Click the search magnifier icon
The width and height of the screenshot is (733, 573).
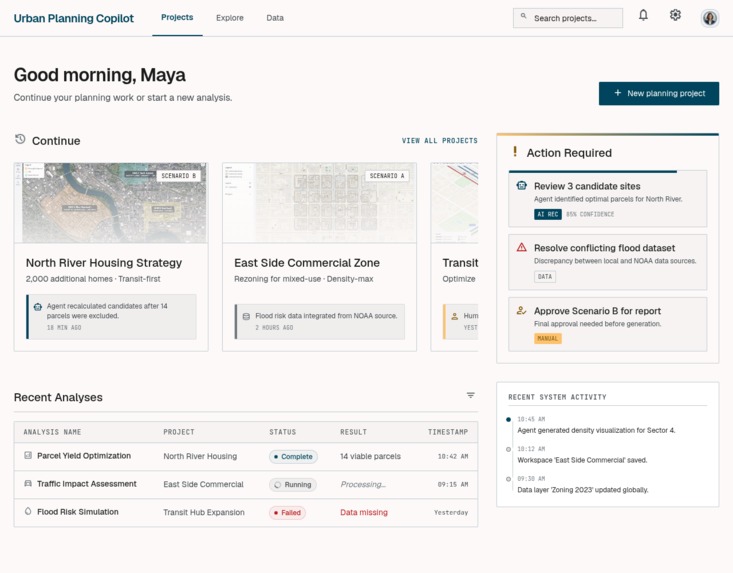524,16
